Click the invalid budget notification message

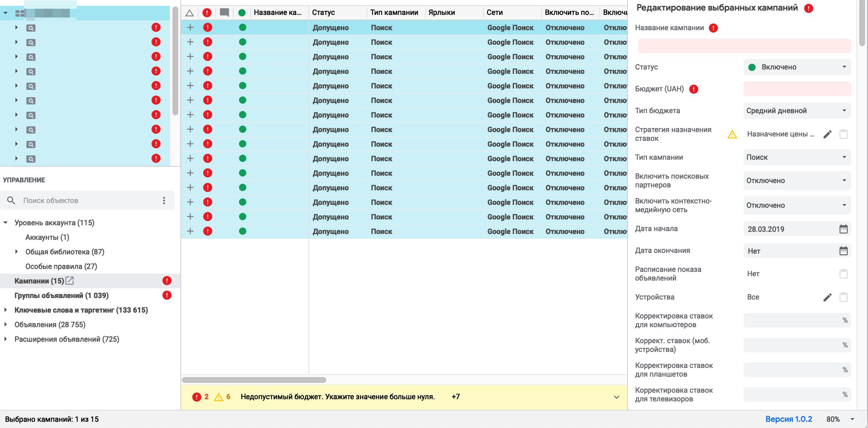(338, 397)
